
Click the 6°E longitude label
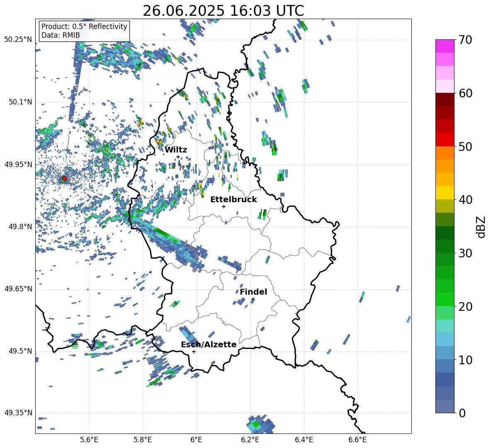[196, 440]
